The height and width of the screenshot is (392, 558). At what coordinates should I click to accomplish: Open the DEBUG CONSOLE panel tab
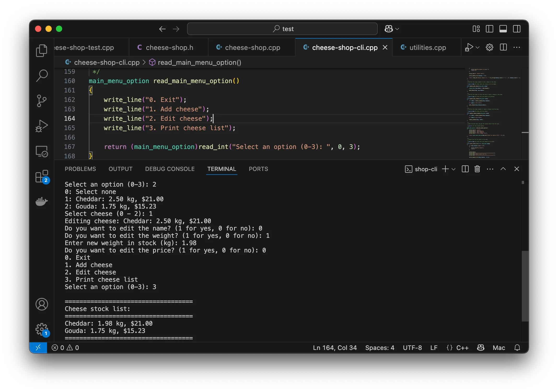pyautogui.click(x=170, y=169)
